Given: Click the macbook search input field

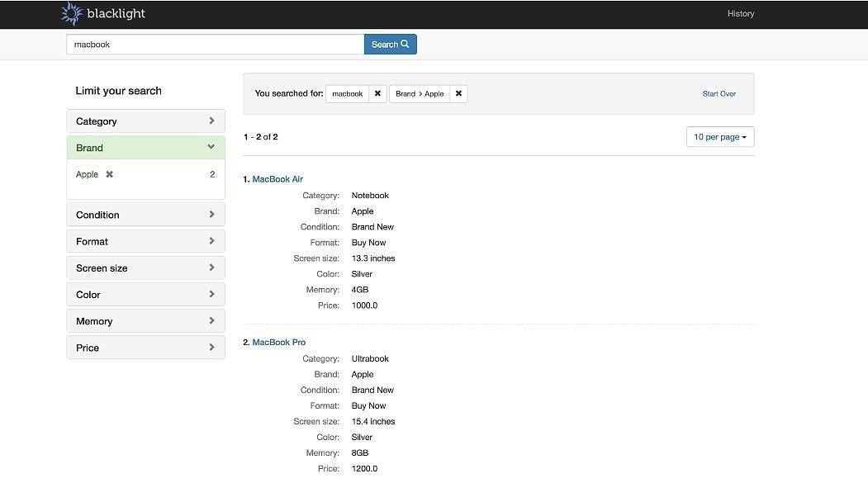Looking at the screenshot, I should [x=215, y=45].
